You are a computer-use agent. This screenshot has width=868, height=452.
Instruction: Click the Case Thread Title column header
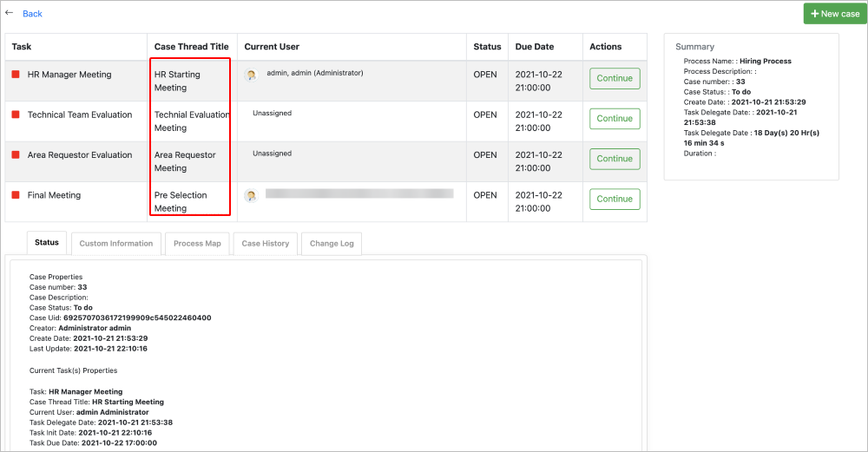[x=192, y=47]
